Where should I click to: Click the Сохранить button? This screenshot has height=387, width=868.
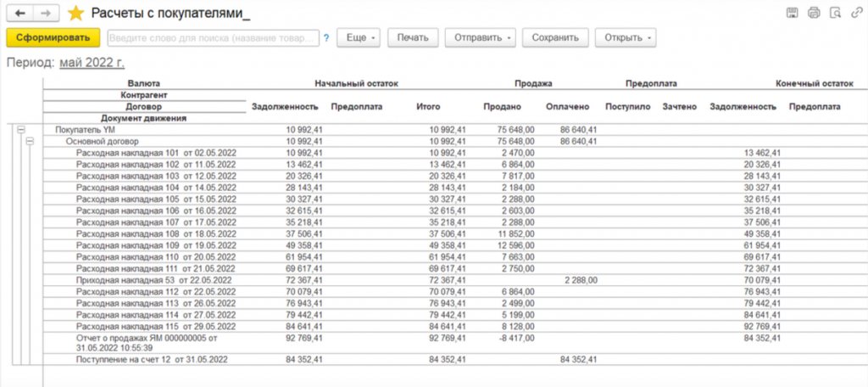point(555,38)
